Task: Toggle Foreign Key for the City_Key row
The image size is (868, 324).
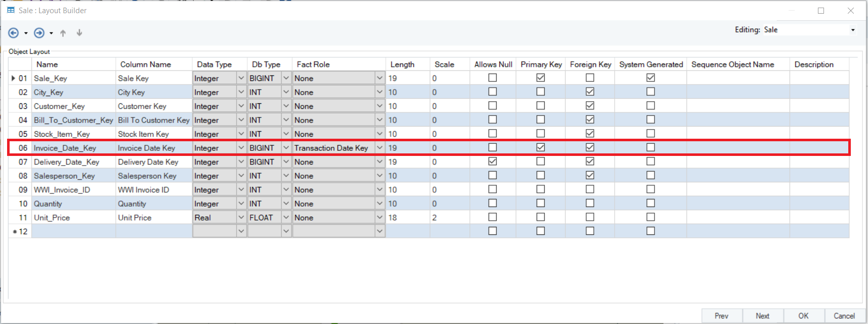Action: 590,92
